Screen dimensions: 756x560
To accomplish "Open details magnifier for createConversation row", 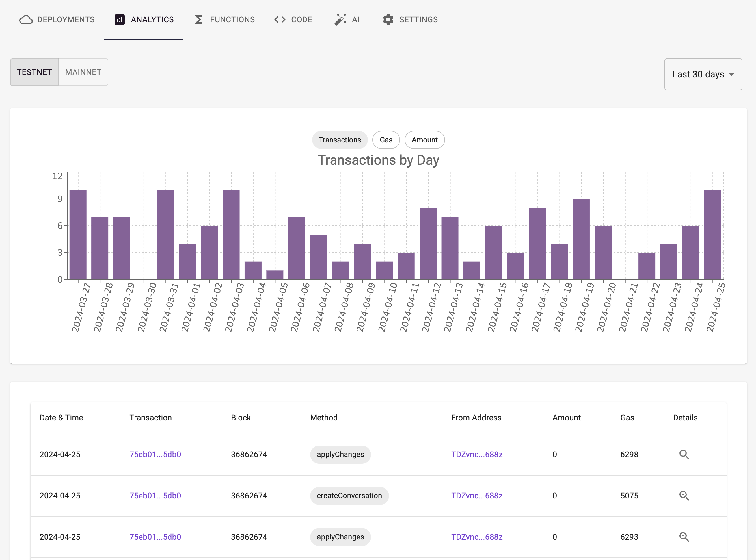I will [684, 496].
